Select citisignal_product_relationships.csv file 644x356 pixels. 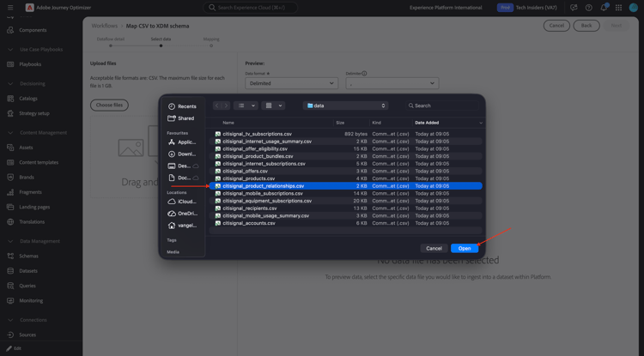(x=345, y=186)
